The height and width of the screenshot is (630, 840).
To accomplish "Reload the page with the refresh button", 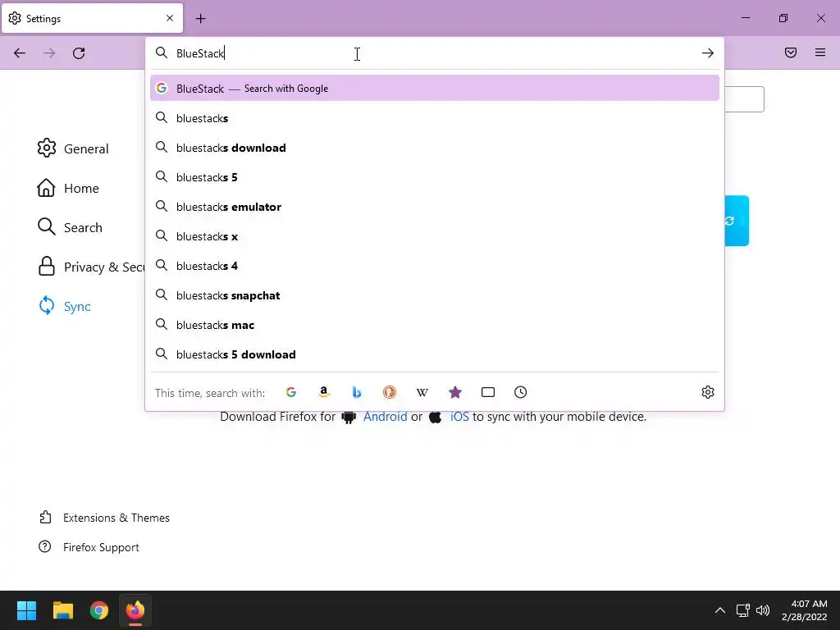I will pos(79,53).
